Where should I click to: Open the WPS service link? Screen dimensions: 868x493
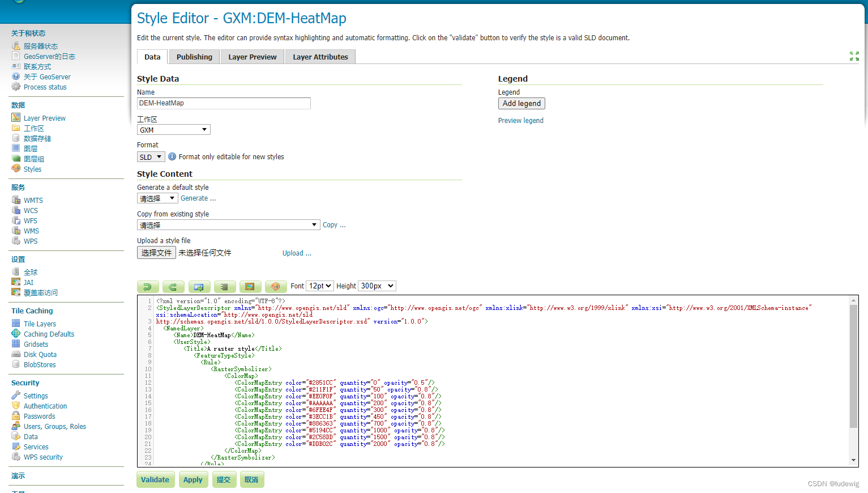click(31, 241)
